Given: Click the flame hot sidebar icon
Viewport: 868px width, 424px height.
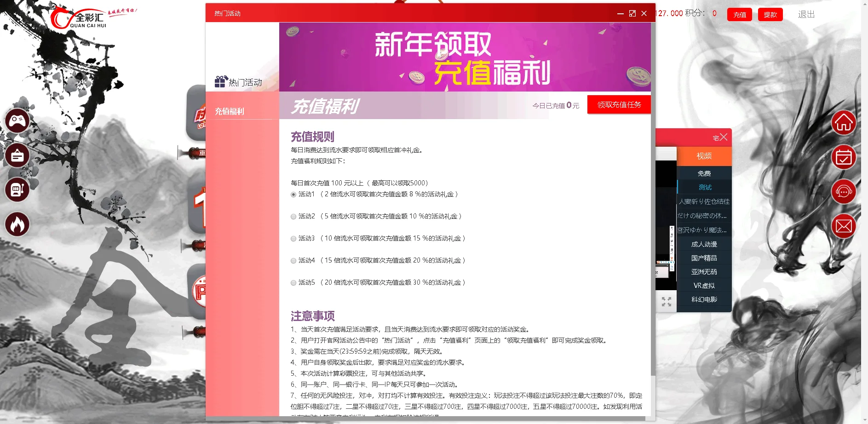Looking at the screenshot, I should [x=17, y=224].
